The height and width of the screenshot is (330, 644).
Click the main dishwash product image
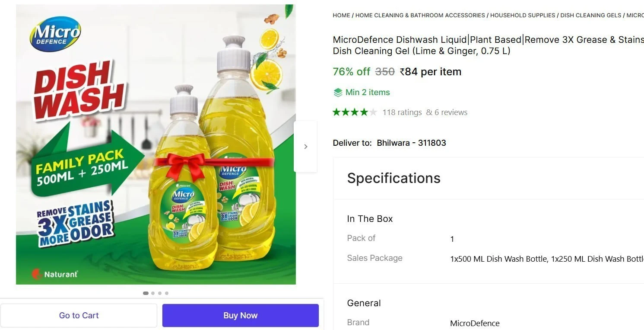tap(156, 144)
